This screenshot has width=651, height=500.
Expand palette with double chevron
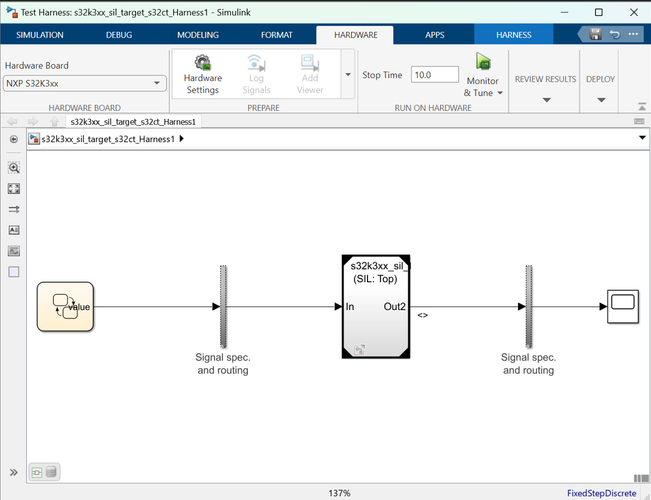point(14,472)
